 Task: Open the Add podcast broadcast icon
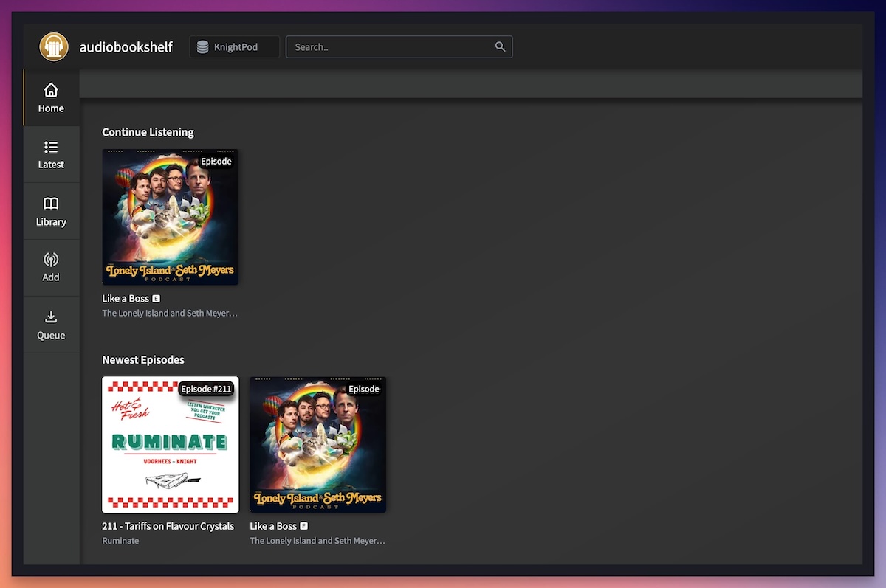[x=51, y=260]
